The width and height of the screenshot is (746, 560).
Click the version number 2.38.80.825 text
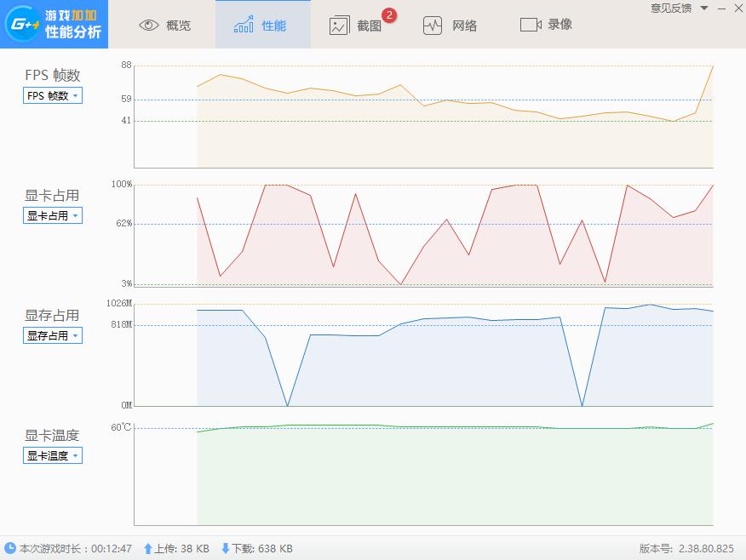(x=705, y=549)
